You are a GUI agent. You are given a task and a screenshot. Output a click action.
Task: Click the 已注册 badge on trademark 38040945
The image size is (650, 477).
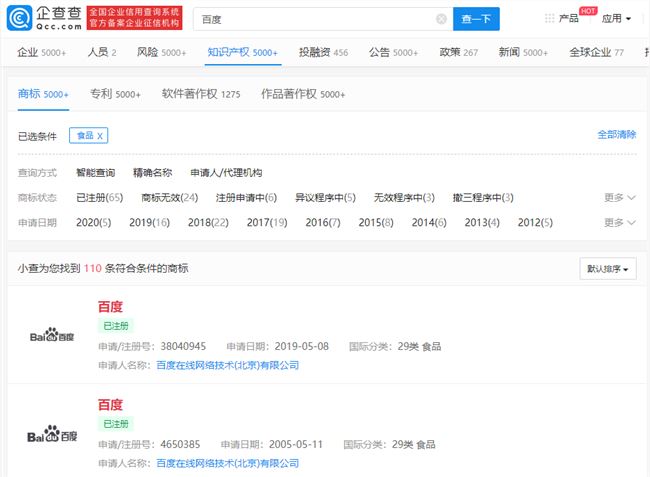[116, 326]
